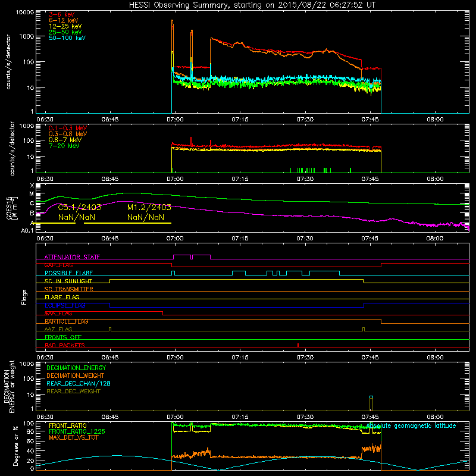Viewport: 476px width, 476px height.
Task: Select the SAA_FLAG label
Action: tap(58, 314)
